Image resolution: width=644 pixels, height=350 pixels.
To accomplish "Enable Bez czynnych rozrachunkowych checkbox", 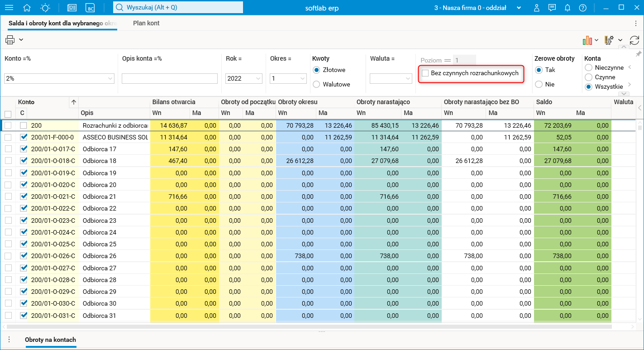I will coord(425,73).
